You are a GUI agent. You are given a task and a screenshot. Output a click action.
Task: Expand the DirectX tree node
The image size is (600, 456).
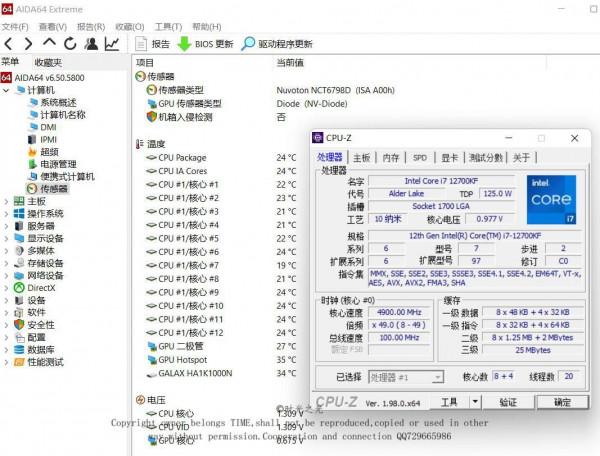coord(6,288)
